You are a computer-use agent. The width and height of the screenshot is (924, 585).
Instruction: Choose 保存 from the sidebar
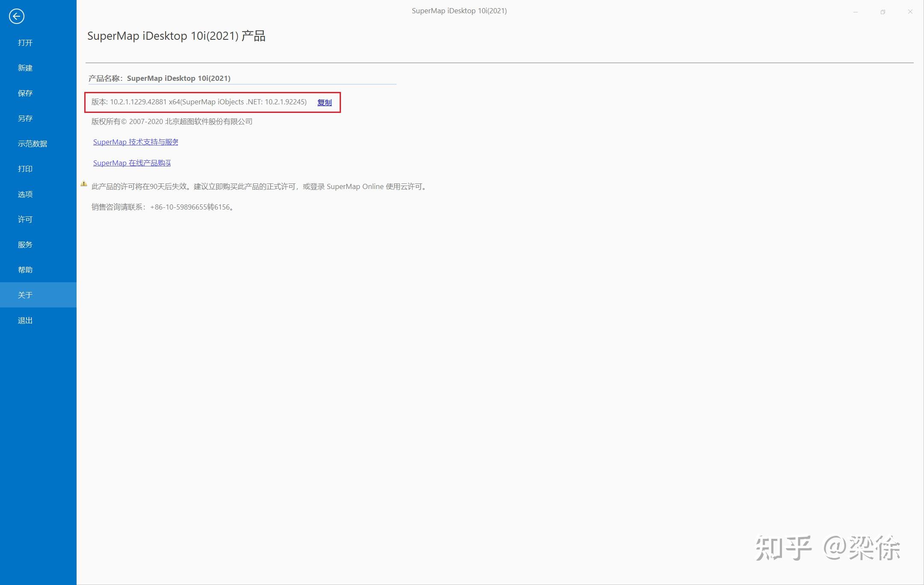(38, 93)
